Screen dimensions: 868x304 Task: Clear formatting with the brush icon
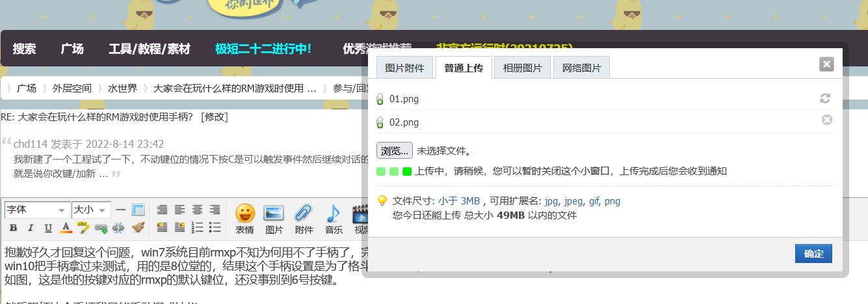(x=138, y=227)
